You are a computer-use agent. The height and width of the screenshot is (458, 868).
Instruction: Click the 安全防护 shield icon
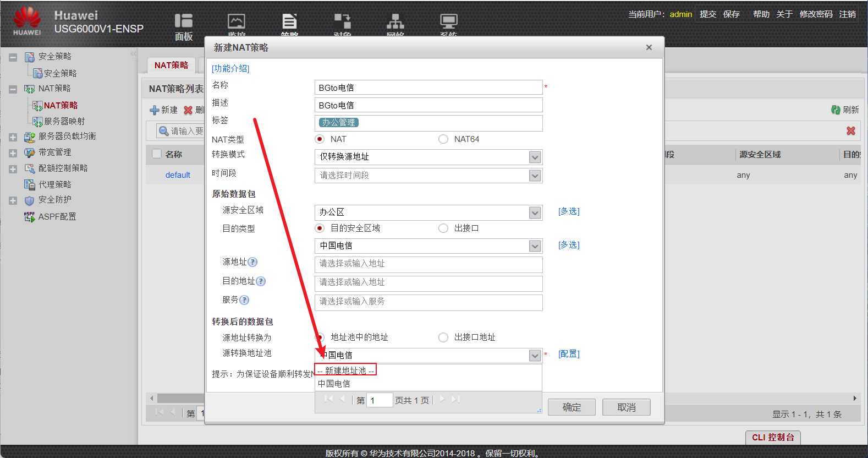[30, 200]
